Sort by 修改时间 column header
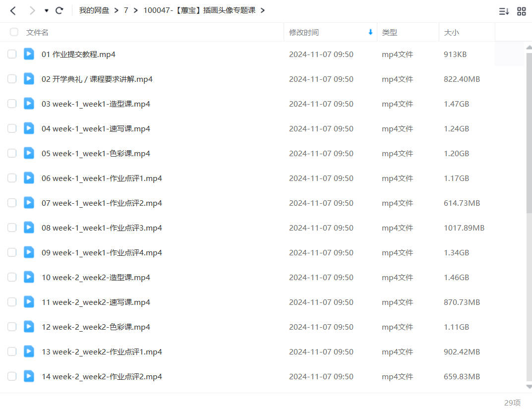This screenshot has width=532, height=411. coord(303,33)
